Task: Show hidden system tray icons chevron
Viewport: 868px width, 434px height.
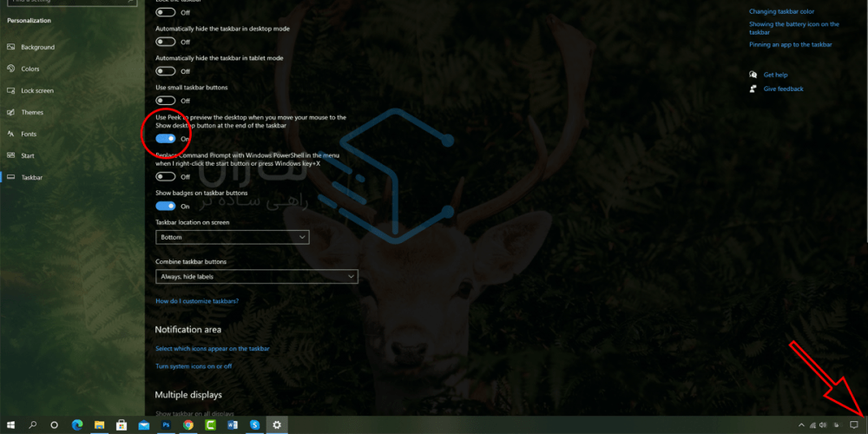Action: coord(800,425)
